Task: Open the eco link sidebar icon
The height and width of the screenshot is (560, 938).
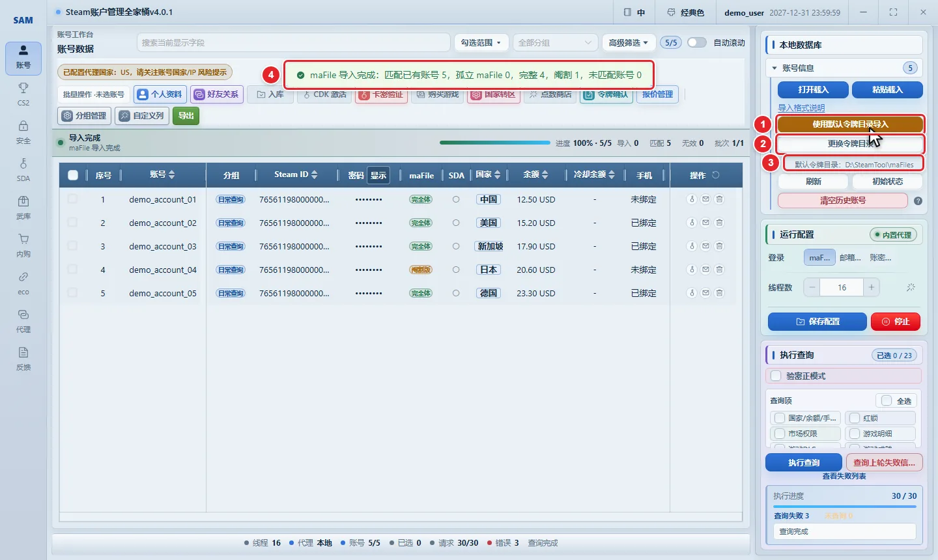Action: pos(23,283)
